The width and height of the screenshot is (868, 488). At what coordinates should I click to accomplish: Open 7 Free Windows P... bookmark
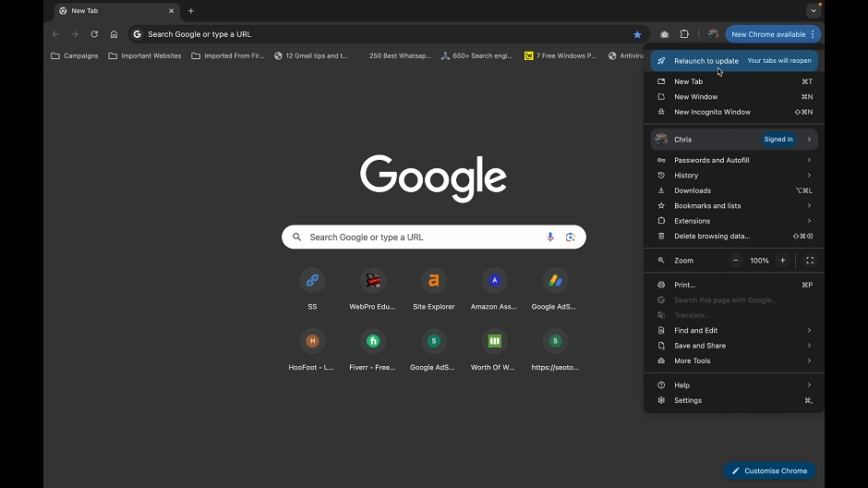pos(561,56)
